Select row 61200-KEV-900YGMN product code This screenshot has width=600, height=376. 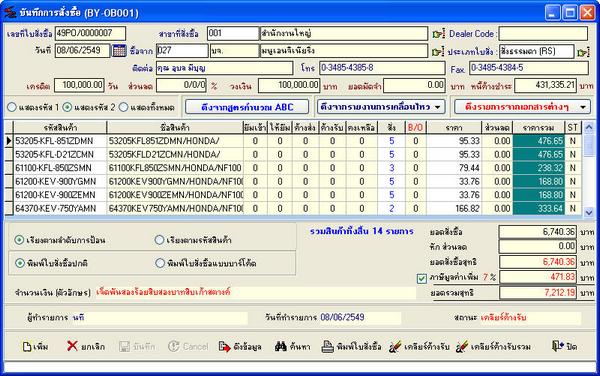[x=60, y=181]
